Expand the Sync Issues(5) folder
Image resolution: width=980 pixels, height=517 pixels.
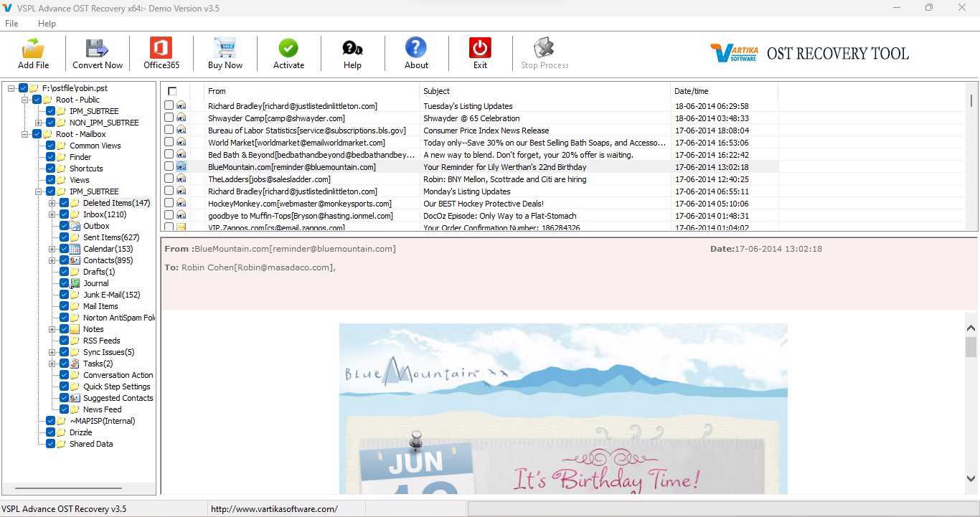pos(52,352)
